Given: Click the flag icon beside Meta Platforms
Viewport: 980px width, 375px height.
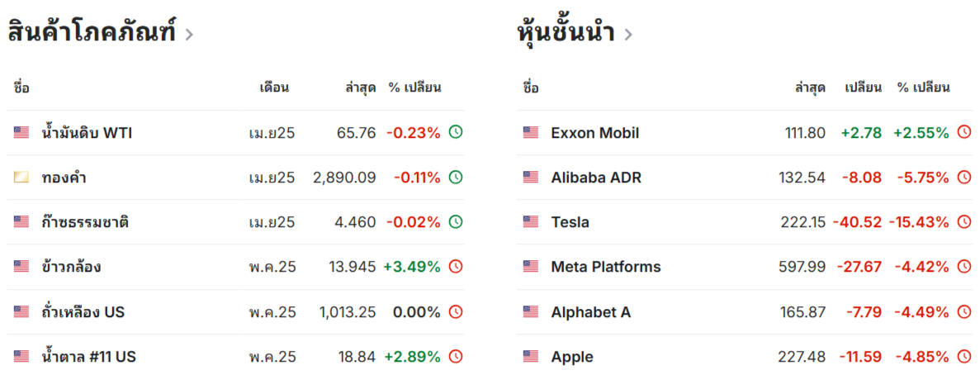Looking at the screenshot, I should 531,267.
